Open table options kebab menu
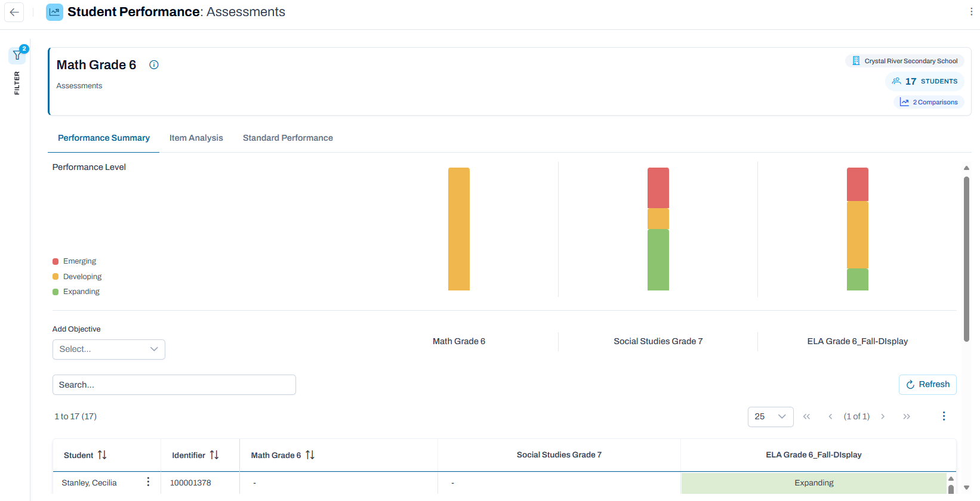The height and width of the screenshot is (501, 980). (944, 416)
